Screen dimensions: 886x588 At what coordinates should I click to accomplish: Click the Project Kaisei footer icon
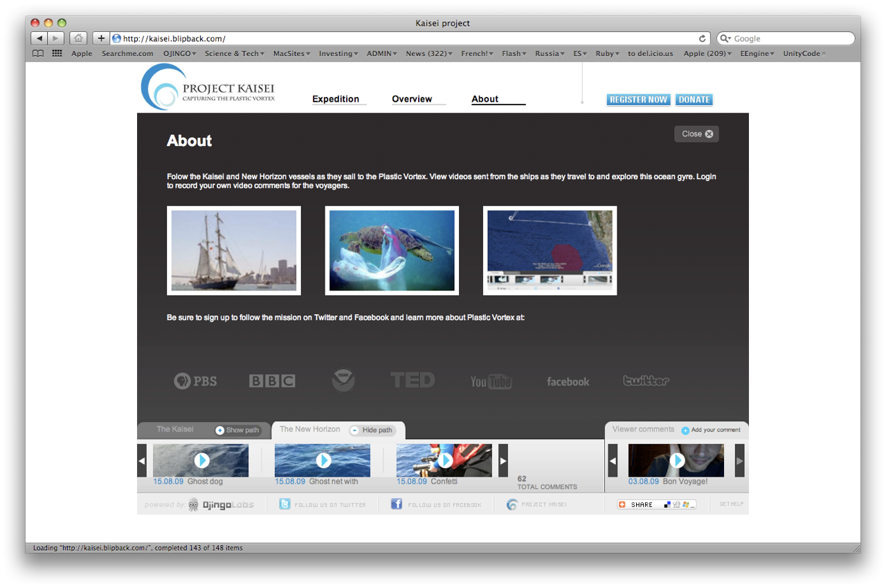(512, 504)
